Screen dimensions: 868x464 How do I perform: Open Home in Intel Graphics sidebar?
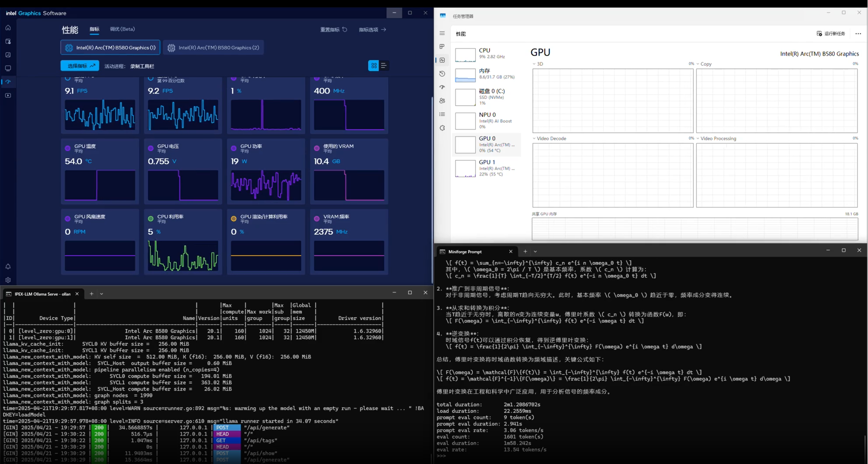click(x=8, y=28)
